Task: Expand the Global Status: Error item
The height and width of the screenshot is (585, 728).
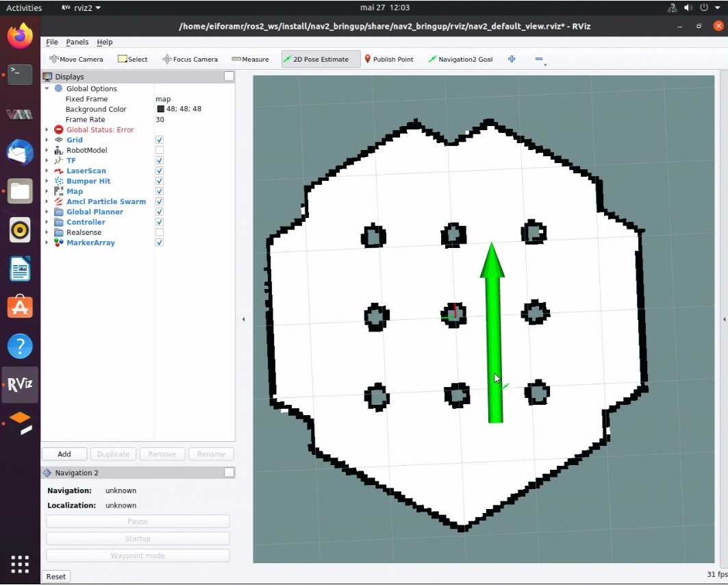Action: (47, 129)
